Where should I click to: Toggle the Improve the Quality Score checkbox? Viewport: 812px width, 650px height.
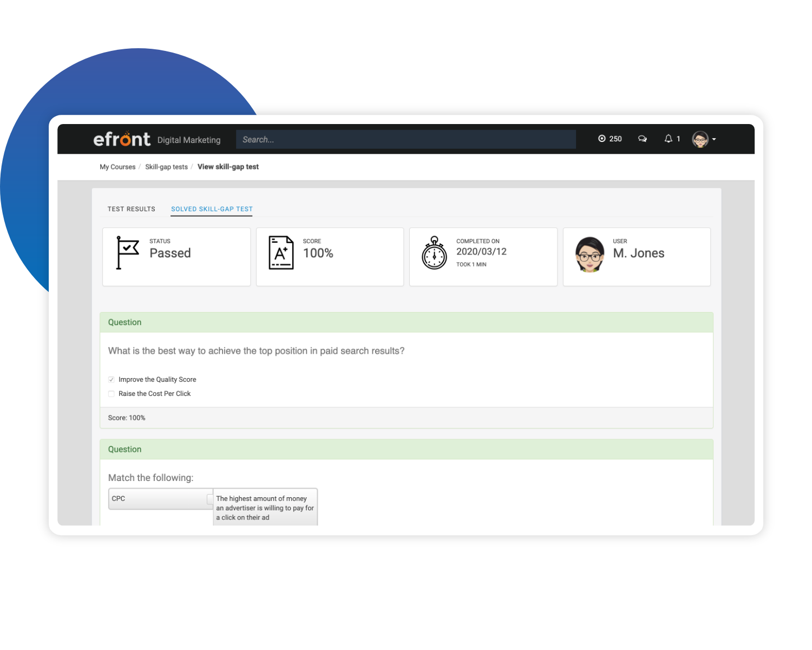click(112, 380)
